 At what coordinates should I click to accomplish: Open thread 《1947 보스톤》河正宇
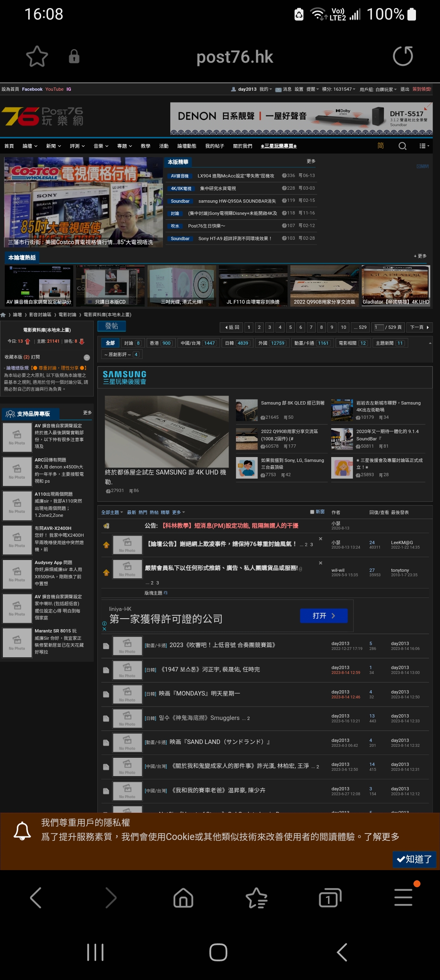pyautogui.click(x=210, y=669)
